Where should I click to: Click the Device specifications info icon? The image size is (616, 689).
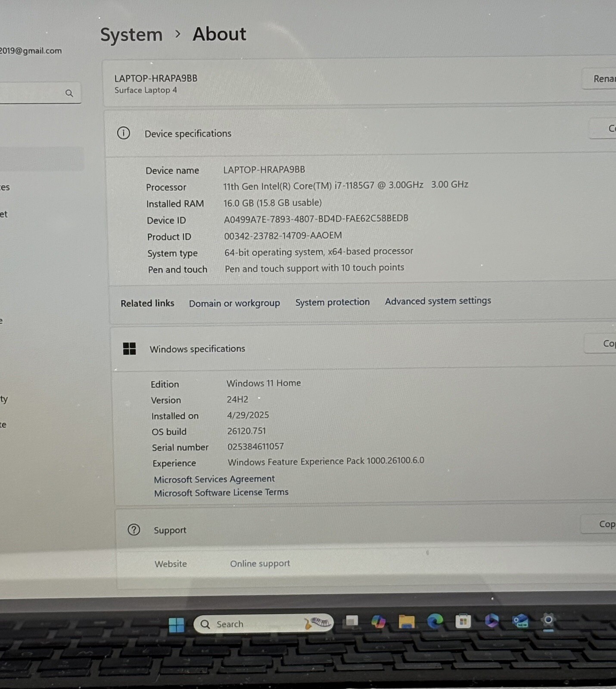124,133
